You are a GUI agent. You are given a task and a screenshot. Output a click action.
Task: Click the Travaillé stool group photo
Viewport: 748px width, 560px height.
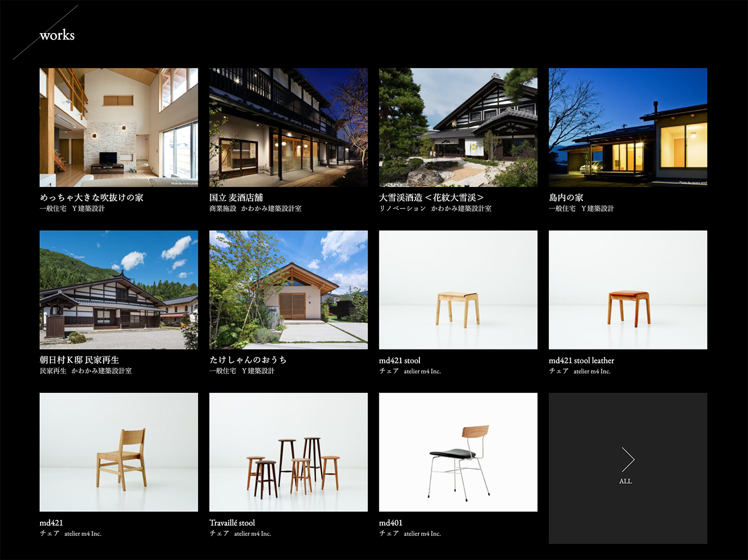click(289, 452)
